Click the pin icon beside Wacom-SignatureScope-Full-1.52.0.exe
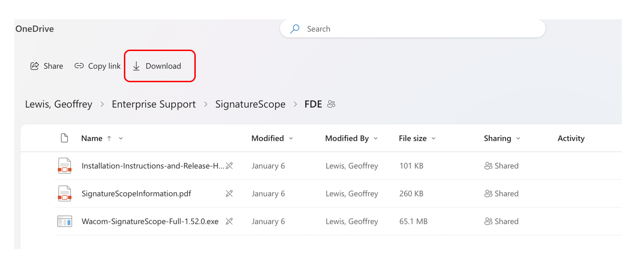Screen dimensions: 644x258 (229, 221)
